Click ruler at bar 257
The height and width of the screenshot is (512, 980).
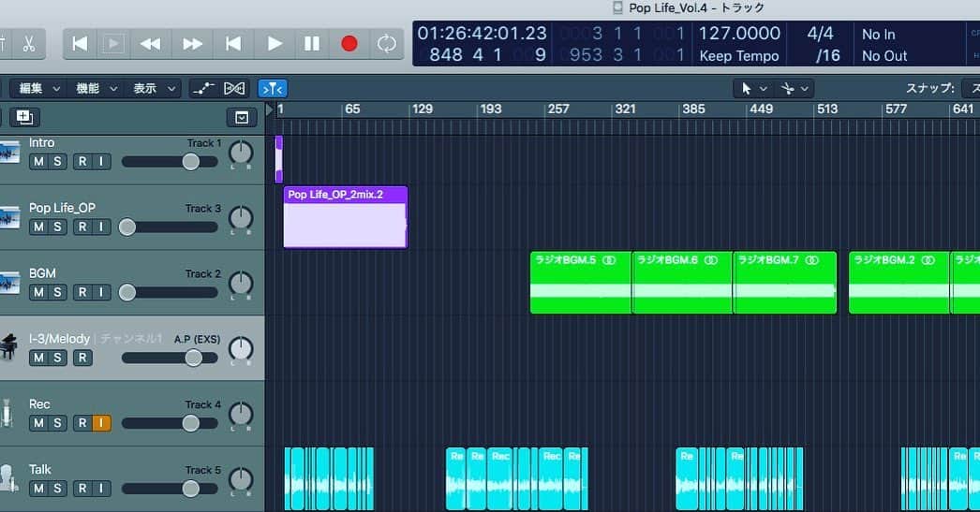click(x=557, y=110)
